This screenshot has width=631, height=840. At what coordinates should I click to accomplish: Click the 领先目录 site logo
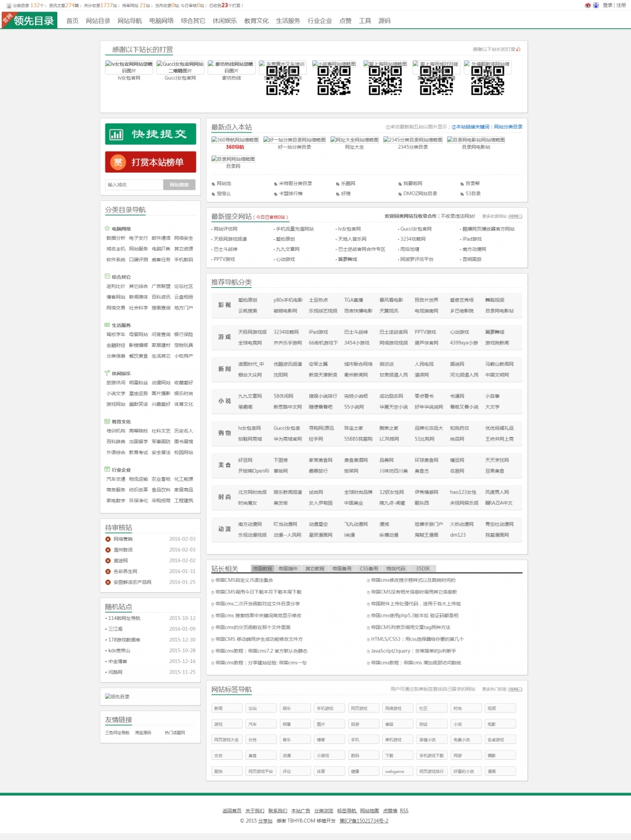(x=30, y=20)
